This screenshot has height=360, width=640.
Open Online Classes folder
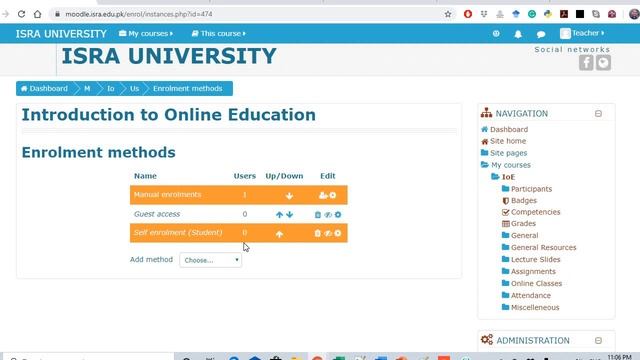click(x=536, y=283)
